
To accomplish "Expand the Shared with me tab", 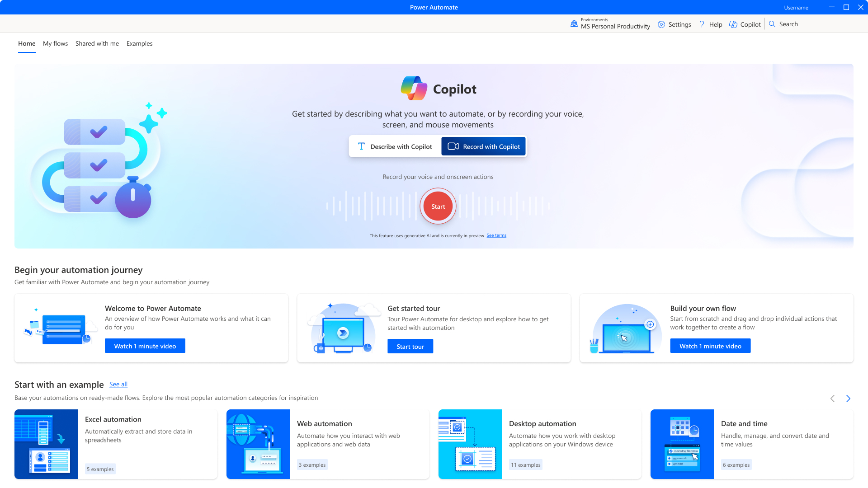I will 97,43.
